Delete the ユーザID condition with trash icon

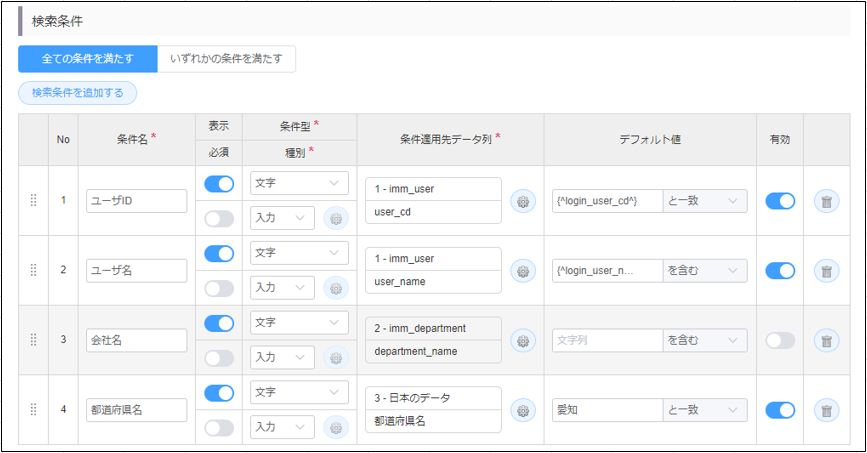tap(826, 201)
